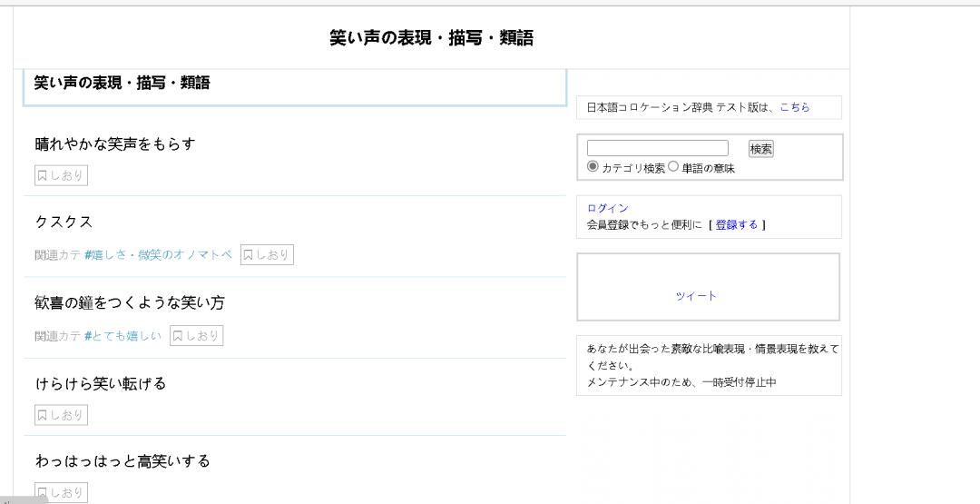Follow the こちら link for collocation dictionary
This screenshot has height=504, width=980.
point(794,107)
